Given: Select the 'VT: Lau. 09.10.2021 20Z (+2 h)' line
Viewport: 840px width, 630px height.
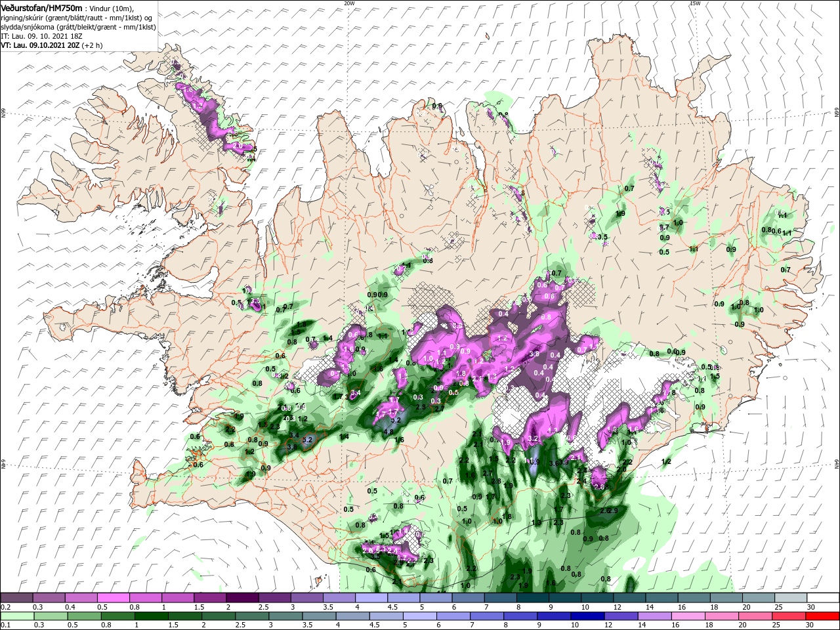Looking at the screenshot, I should [x=52, y=45].
